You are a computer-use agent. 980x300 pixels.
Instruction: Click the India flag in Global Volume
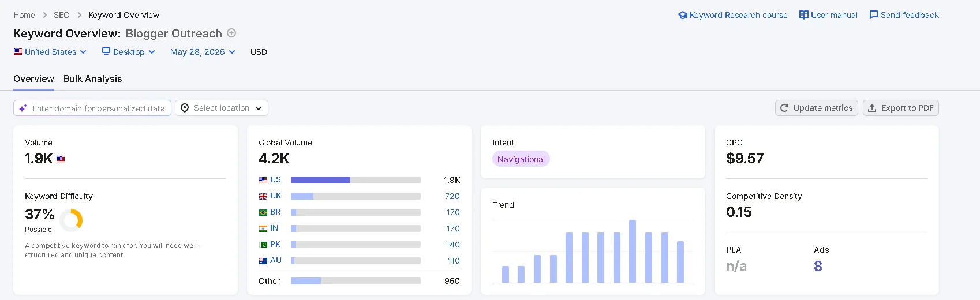263,228
